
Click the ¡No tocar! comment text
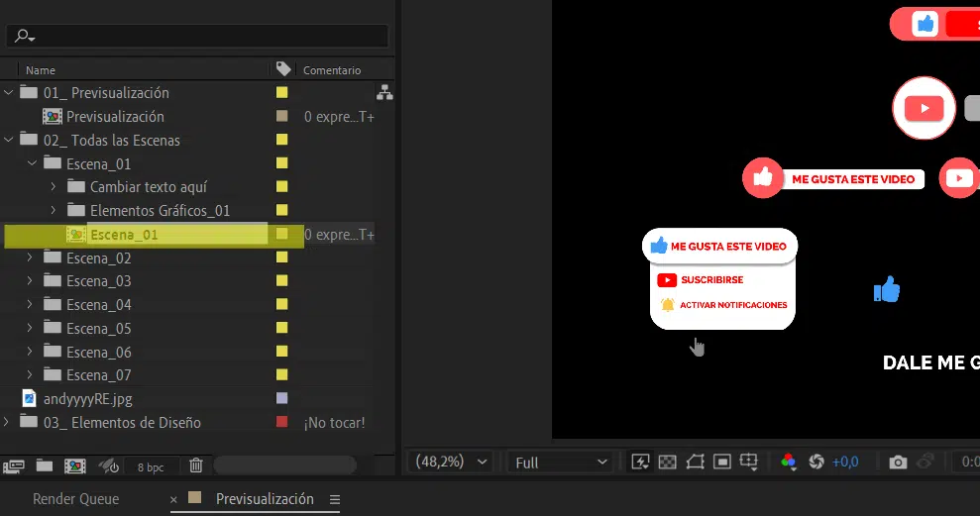(x=334, y=423)
